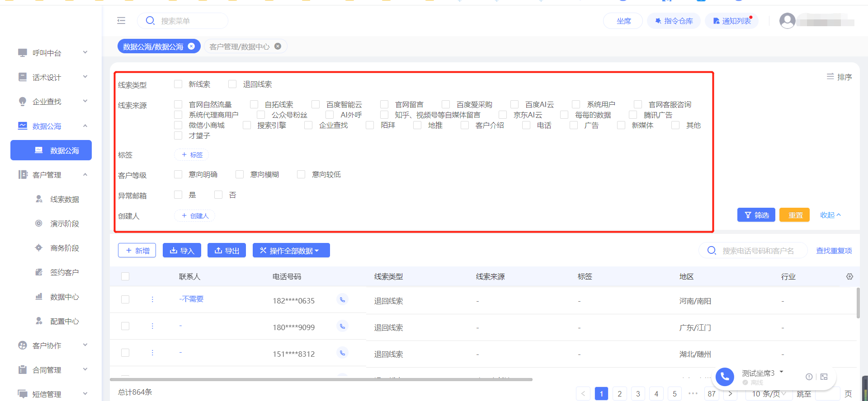This screenshot has height=401, width=868.
Task: Open the 操作全部数据 dropdown
Action: [x=291, y=250]
